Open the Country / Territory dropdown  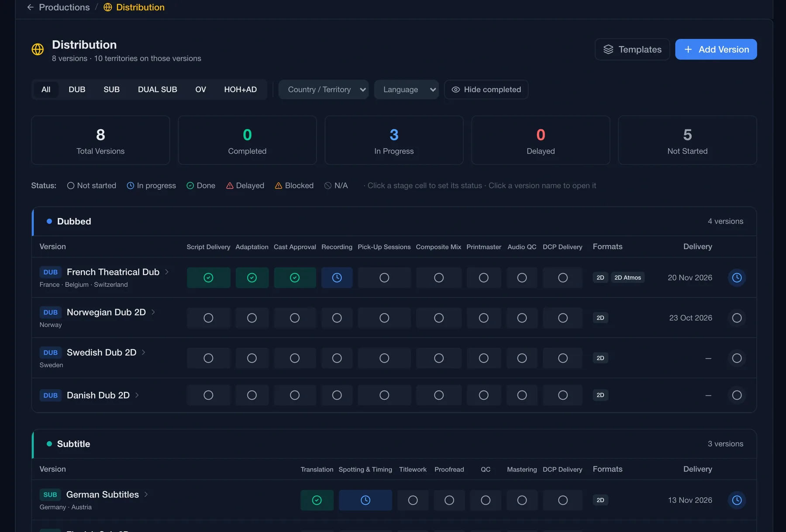click(x=324, y=89)
